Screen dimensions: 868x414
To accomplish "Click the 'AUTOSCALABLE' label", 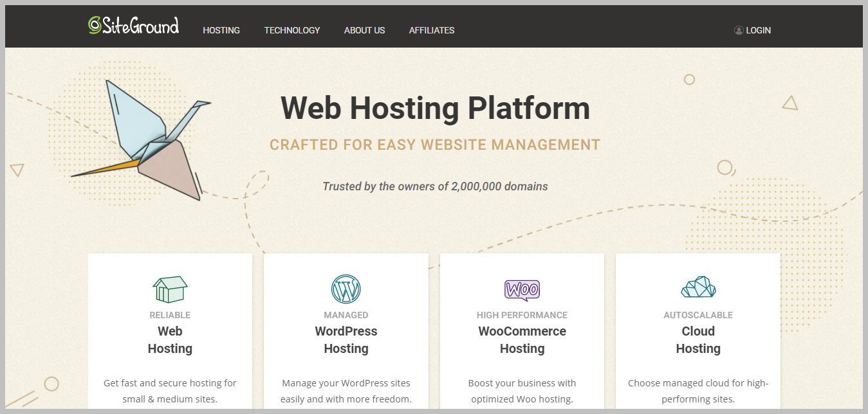I will point(698,315).
